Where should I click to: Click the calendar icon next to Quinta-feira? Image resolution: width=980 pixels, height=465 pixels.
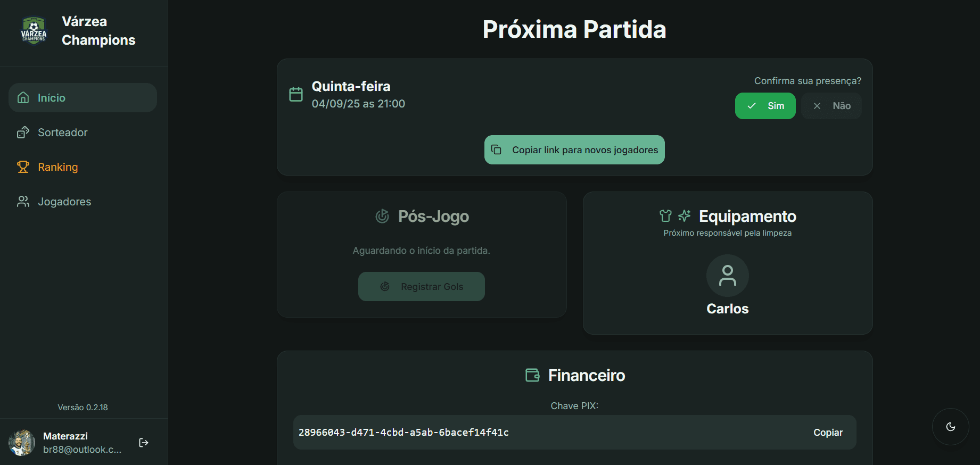(296, 94)
